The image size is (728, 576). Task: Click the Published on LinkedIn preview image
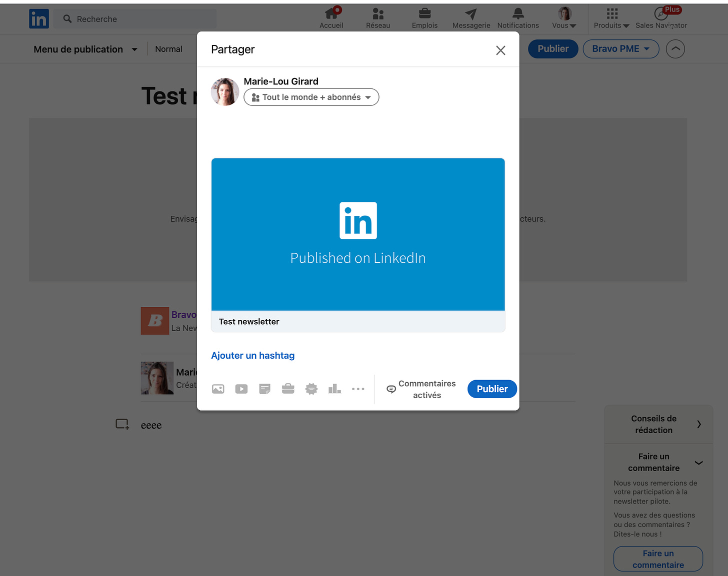[x=358, y=234]
